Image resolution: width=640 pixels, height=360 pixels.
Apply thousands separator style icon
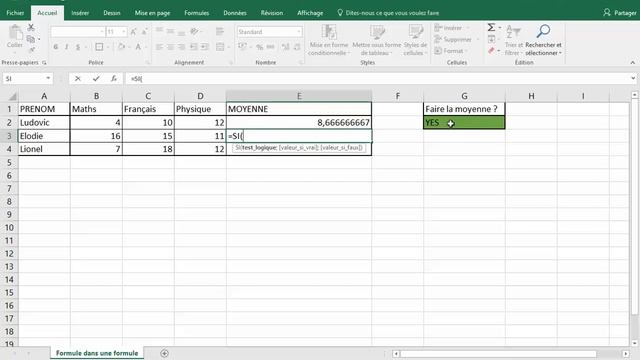[270, 47]
